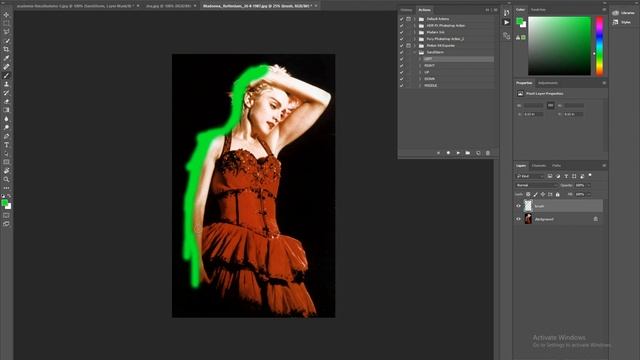
Task: Select the Horizontal Type tool
Action: (6, 145)
